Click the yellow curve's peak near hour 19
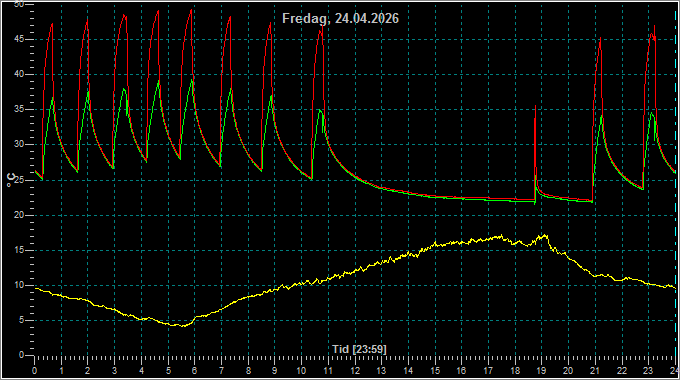 pyautogui.click(x=544, y=236)
